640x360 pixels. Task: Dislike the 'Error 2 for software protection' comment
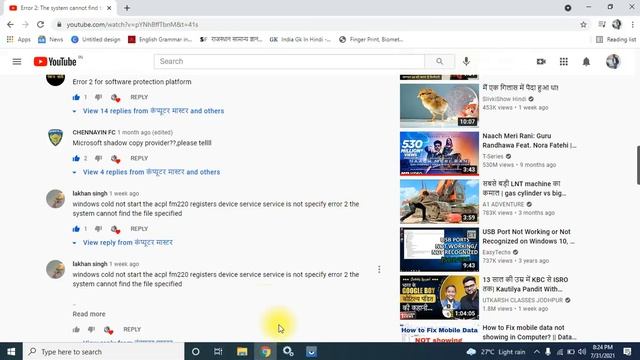tap(98, 97)
